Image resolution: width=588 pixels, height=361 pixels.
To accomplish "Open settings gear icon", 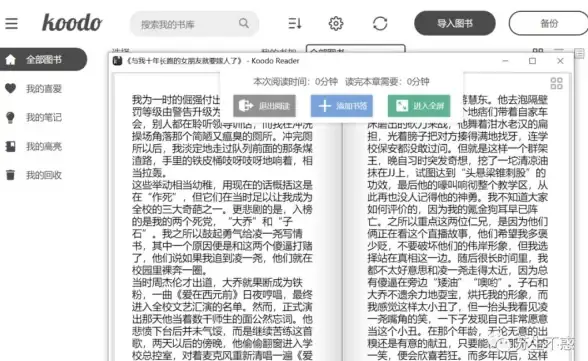I will [x=336, y=23].
